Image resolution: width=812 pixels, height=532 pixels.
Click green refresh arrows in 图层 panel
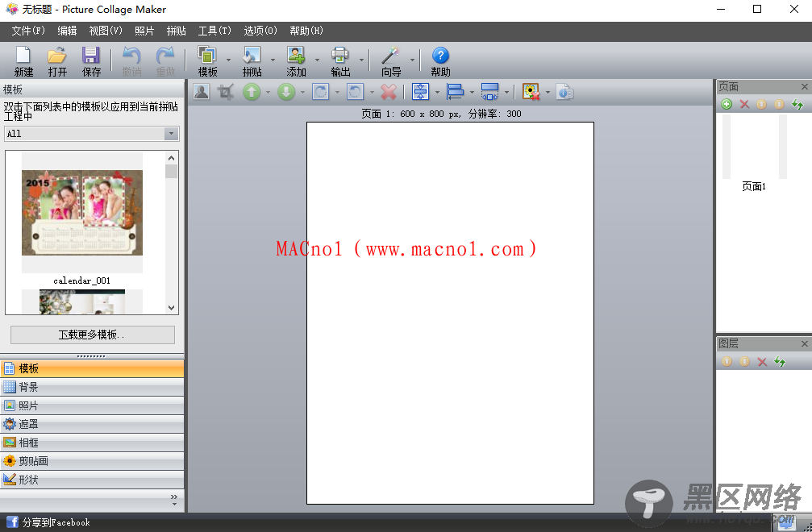pyautogui.click(x=780, y=362)
